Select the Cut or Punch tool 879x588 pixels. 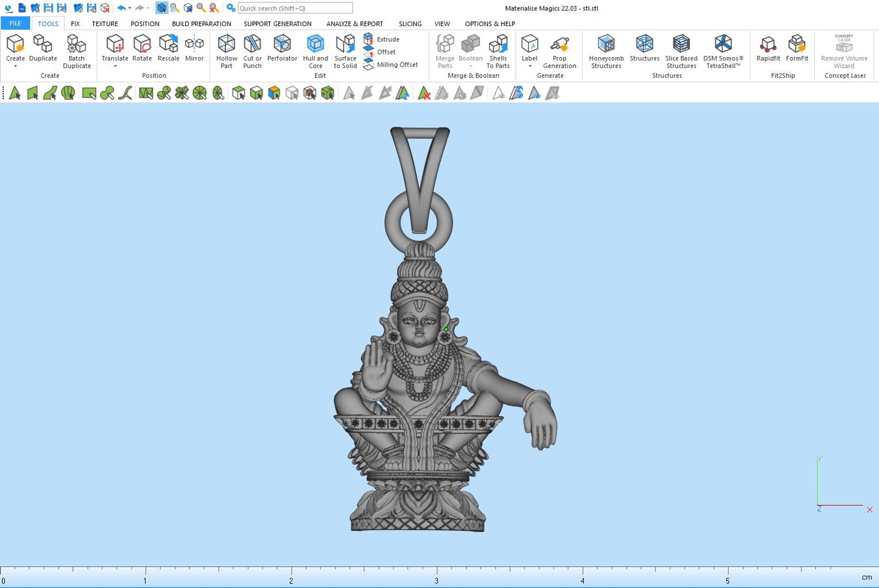click(x=252, y=51)
